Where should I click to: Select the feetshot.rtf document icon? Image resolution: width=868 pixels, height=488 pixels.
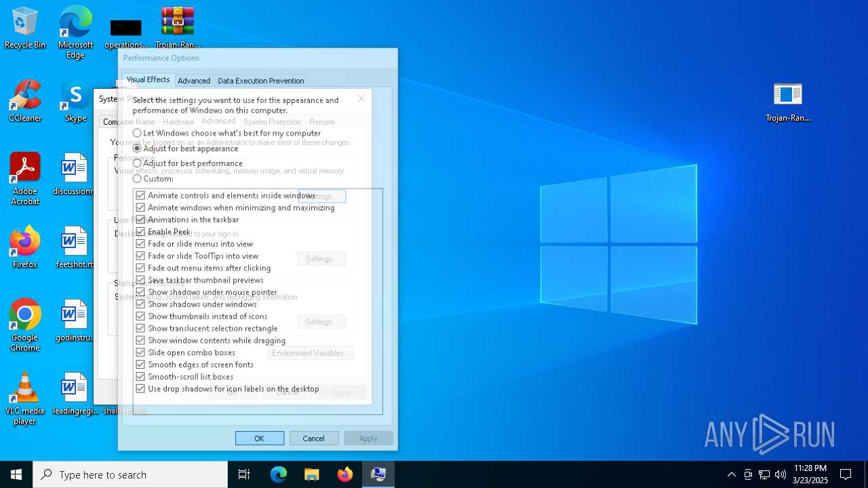pyautogui.click(x=74, y=248)
